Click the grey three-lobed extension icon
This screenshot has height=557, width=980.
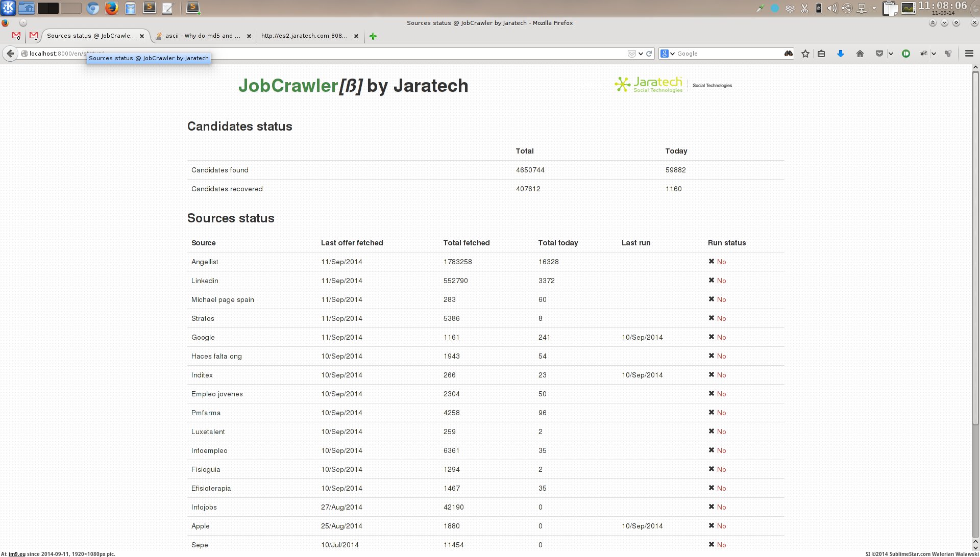(x=948, y=54)
